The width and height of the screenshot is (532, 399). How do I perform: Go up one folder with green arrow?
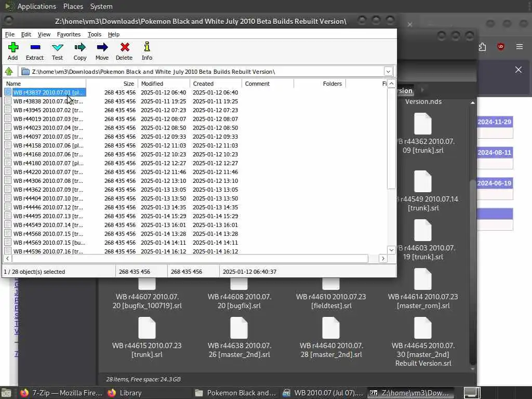[x=9, y=72]
